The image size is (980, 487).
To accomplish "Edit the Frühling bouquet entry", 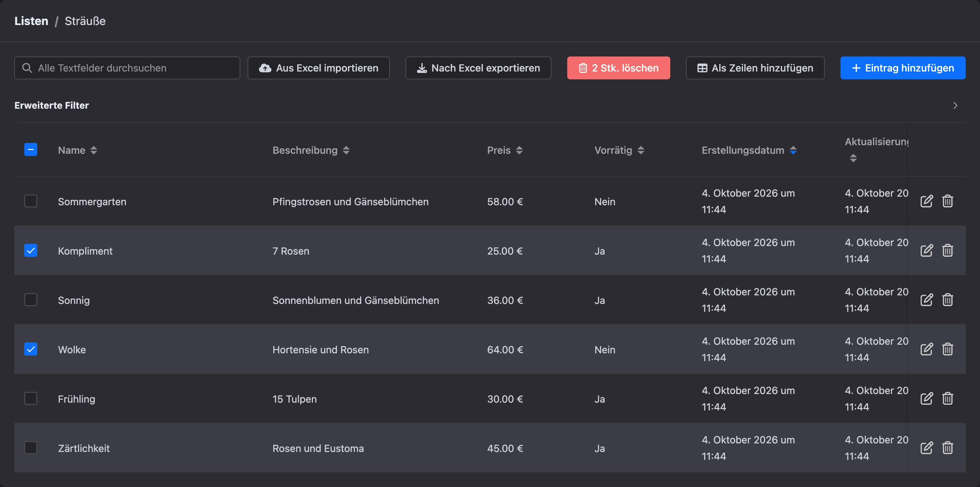I will [x=926, y=398].
